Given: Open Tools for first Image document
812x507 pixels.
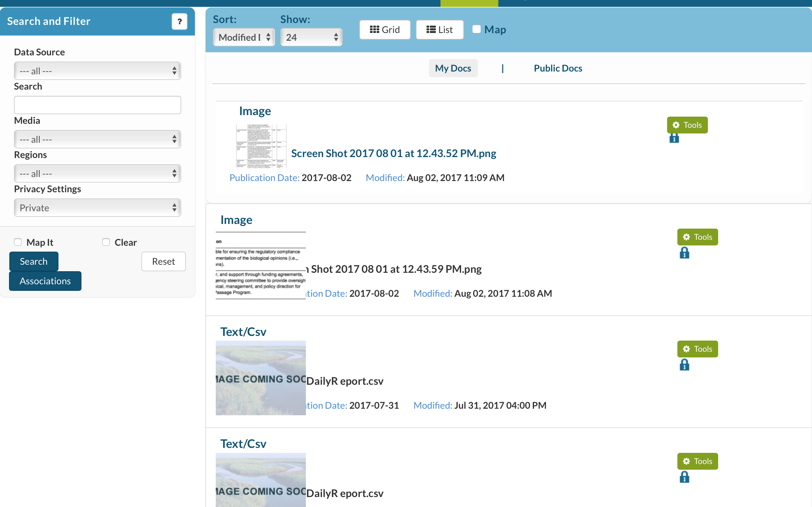Looking at the screenshot, I should pyautogui.click(x=687, y=125).
